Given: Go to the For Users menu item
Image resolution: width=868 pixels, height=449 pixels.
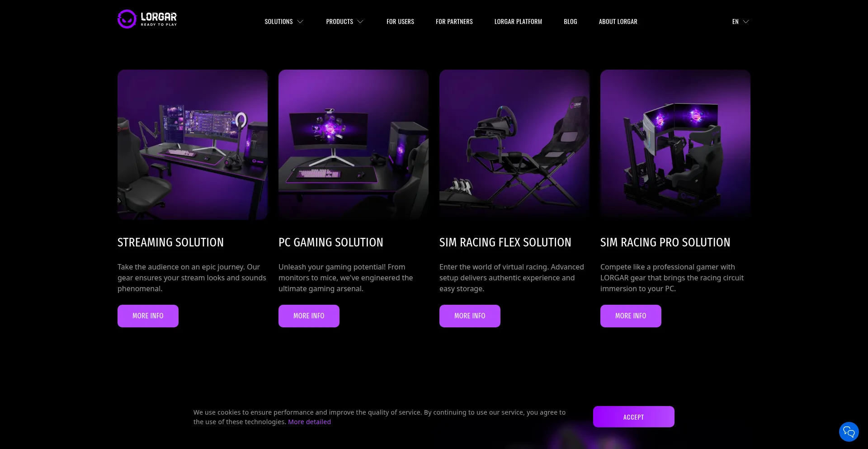Looking at the screenshot, I should tap(400, 22).
